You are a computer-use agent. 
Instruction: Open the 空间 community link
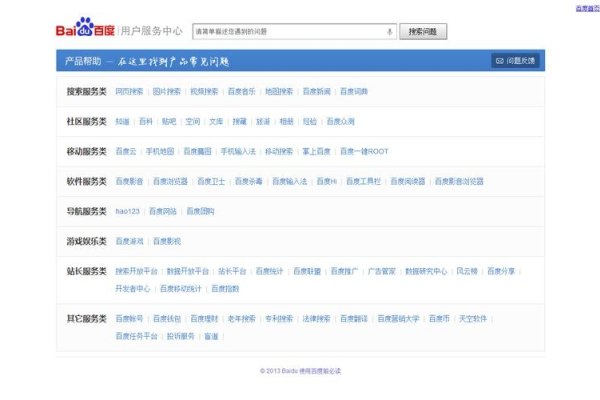click(193, 121)
